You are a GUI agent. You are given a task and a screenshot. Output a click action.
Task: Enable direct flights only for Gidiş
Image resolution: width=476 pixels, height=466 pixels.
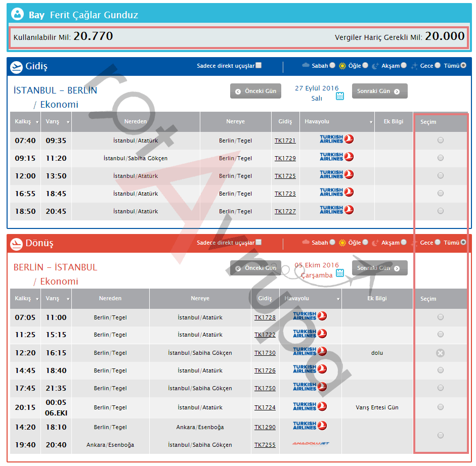(x=258, y=65)
